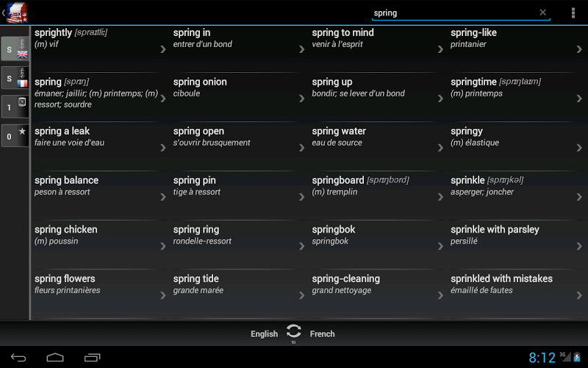Select French as the target language

pyautogui.click(x=323, y=334)
